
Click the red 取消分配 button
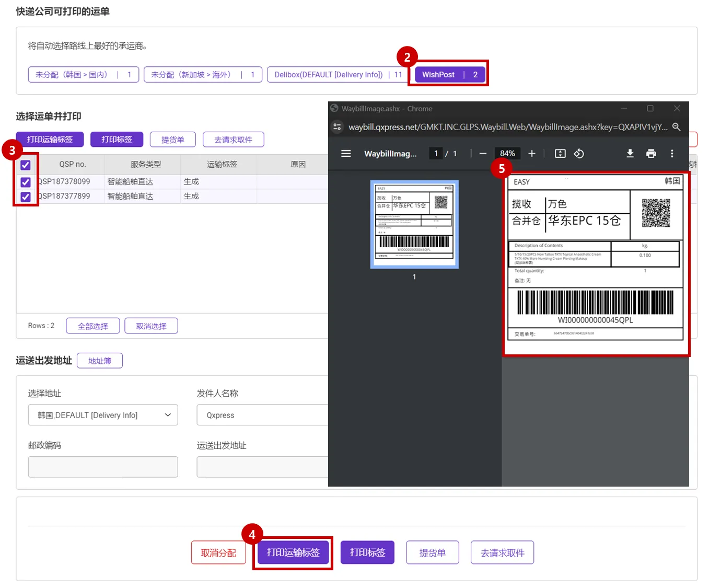point(218,553)
